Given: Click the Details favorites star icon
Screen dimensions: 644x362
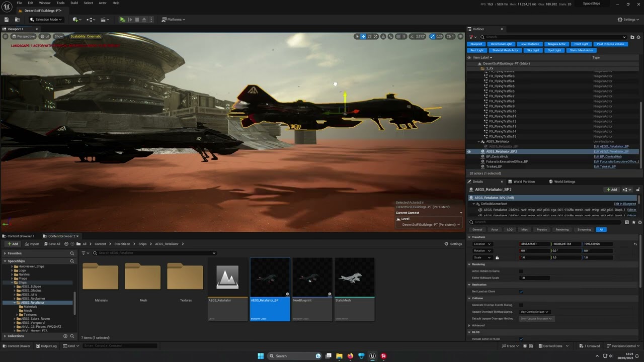Looking at the screenshot, I should tap(633, 222).
